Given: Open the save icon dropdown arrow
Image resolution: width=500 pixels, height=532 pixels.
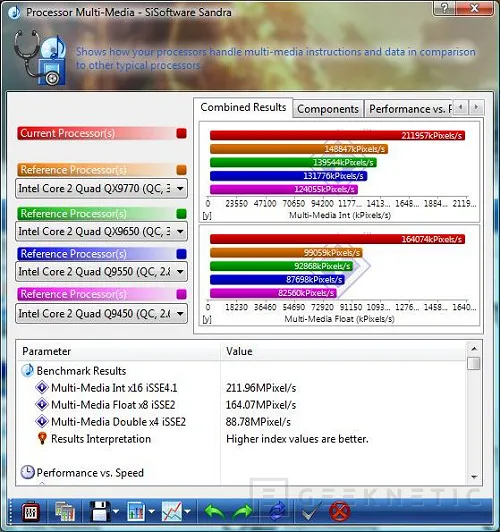Looking at the screenshot, I should [x=116, y=511].
